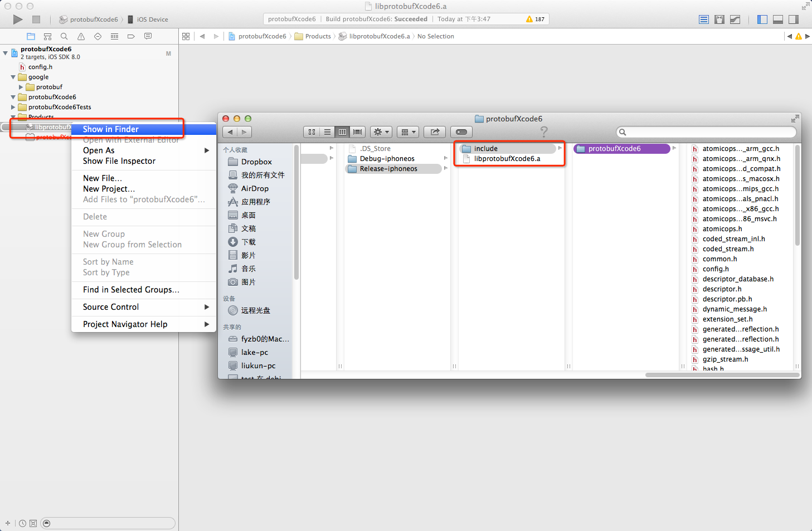
Task: Click Products in the jump bar path
Action: (x=313, y=36)
